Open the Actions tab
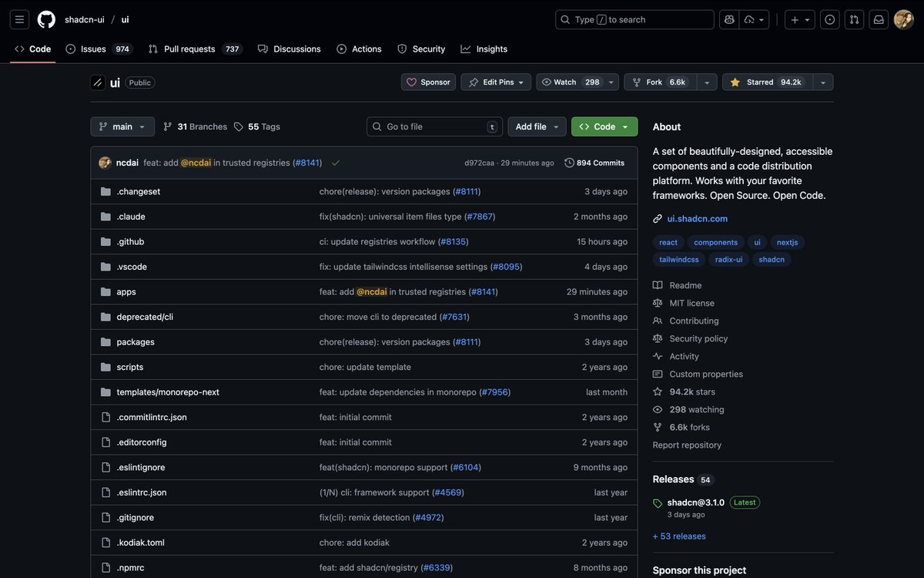Image resolution: width=924 pixels, height=578 pixels. 359,49
